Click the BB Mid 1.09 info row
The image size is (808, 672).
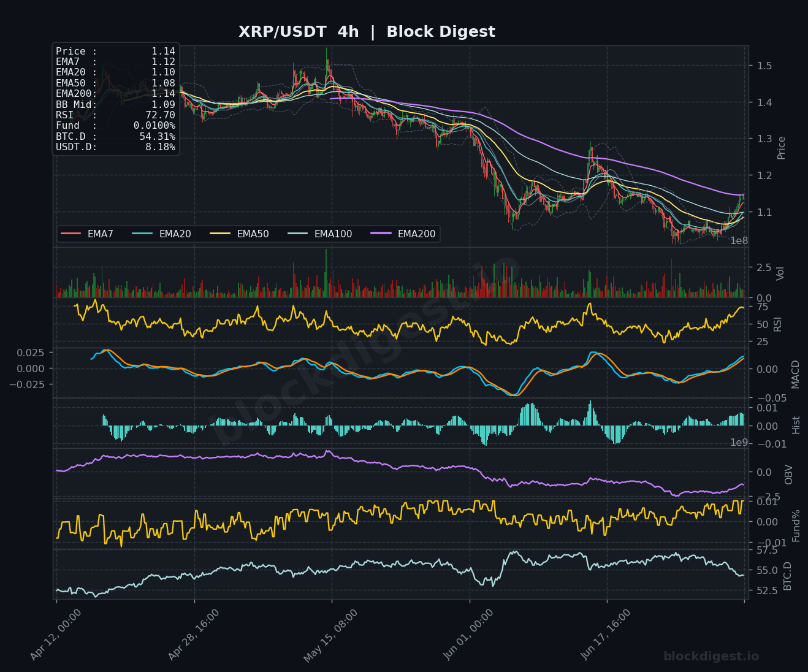[x=115, y=105]
